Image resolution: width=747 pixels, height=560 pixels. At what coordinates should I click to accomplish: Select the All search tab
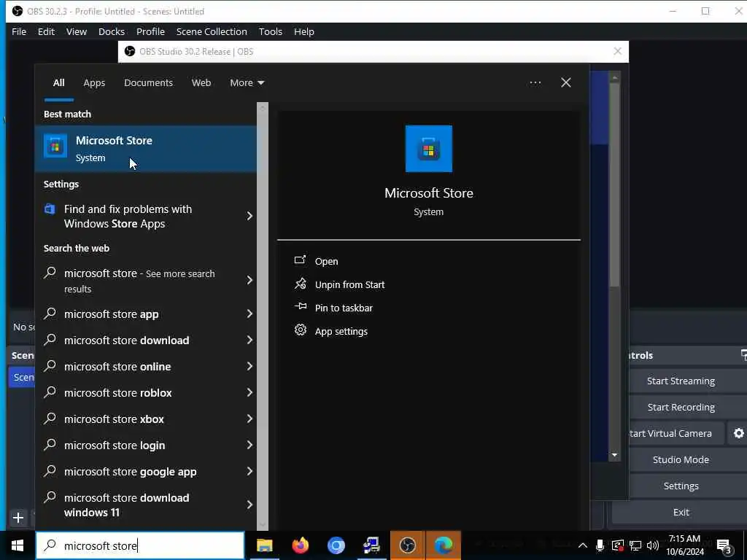click(x=58, y=83)
